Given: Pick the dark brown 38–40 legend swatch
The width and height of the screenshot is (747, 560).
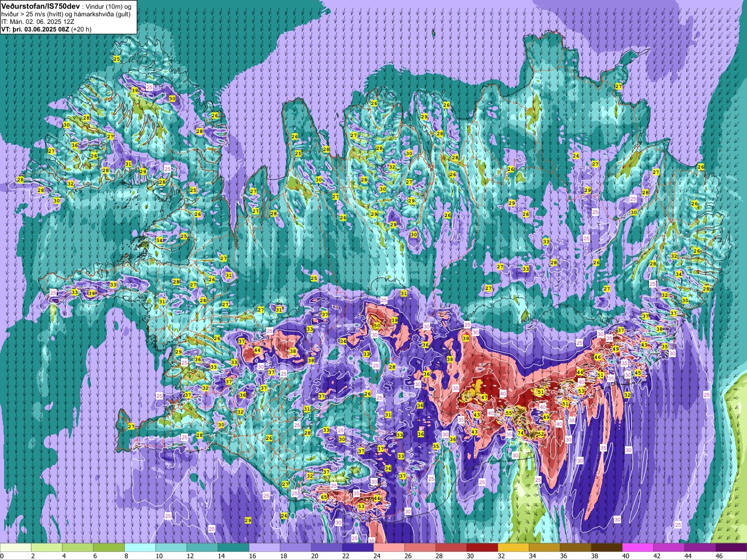Looking at the screenshot, I should point(606,548).
